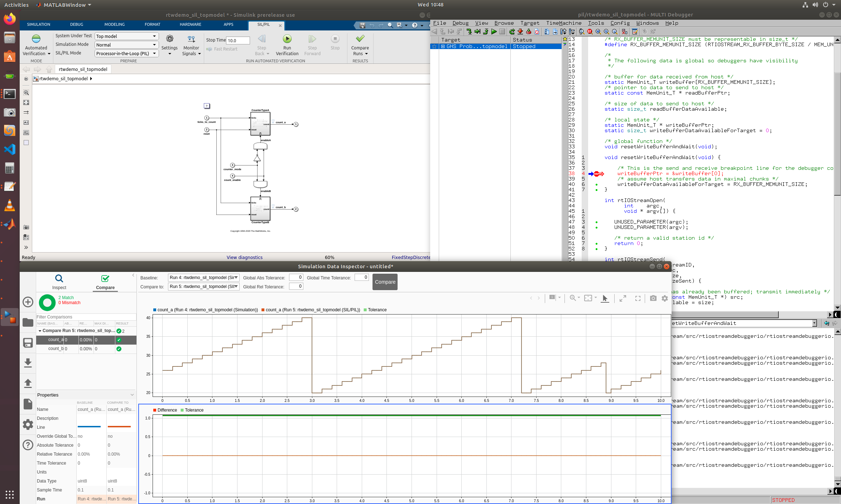This screenshot has height=504, width=841.
Task: Click the Import (plus circle) icon in Data Inspector
Action: pos(28,302)
